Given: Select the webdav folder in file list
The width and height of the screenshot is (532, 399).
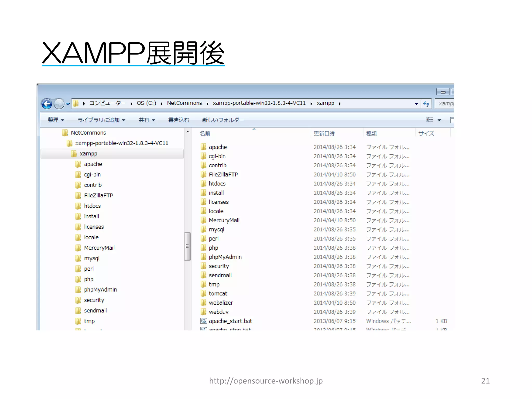Looking at the screenshot, I should click(x=219, y=312).
